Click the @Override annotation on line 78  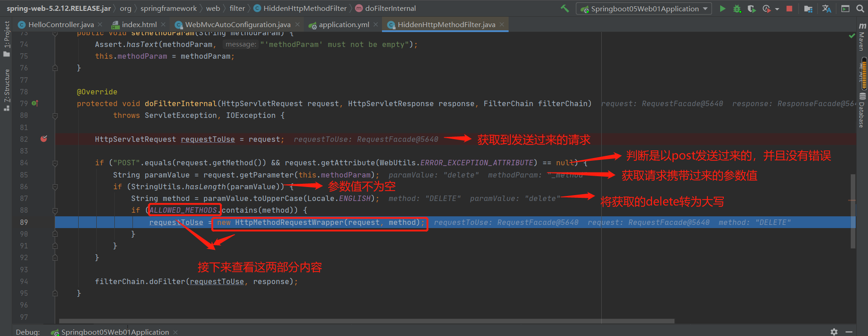pyautogui.click(x=97, y=92)
